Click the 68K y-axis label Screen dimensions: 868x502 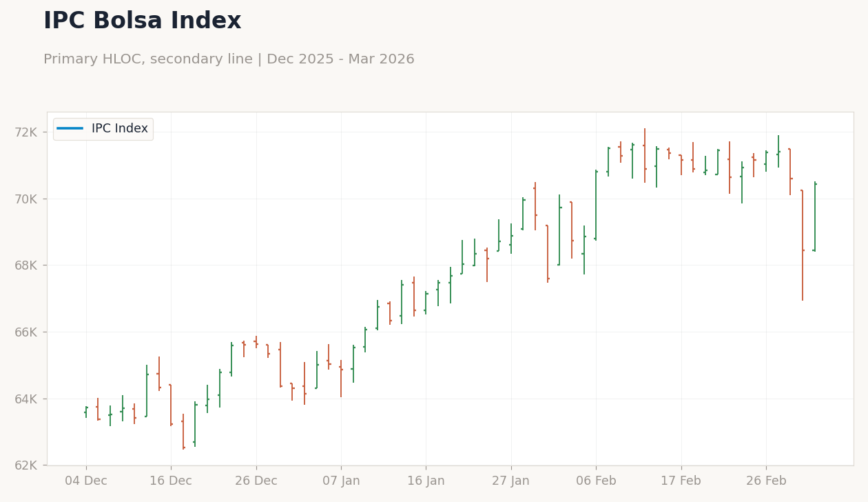[x=30, y=265]
